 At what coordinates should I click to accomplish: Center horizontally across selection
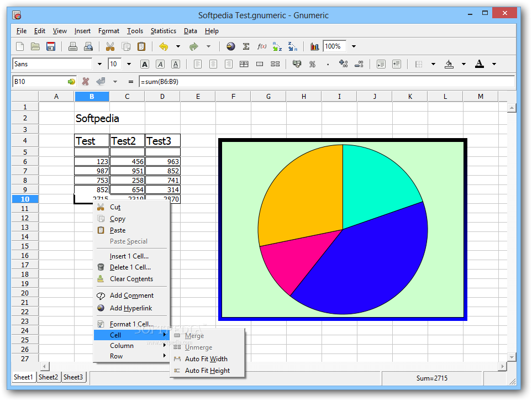click(244, 64)
